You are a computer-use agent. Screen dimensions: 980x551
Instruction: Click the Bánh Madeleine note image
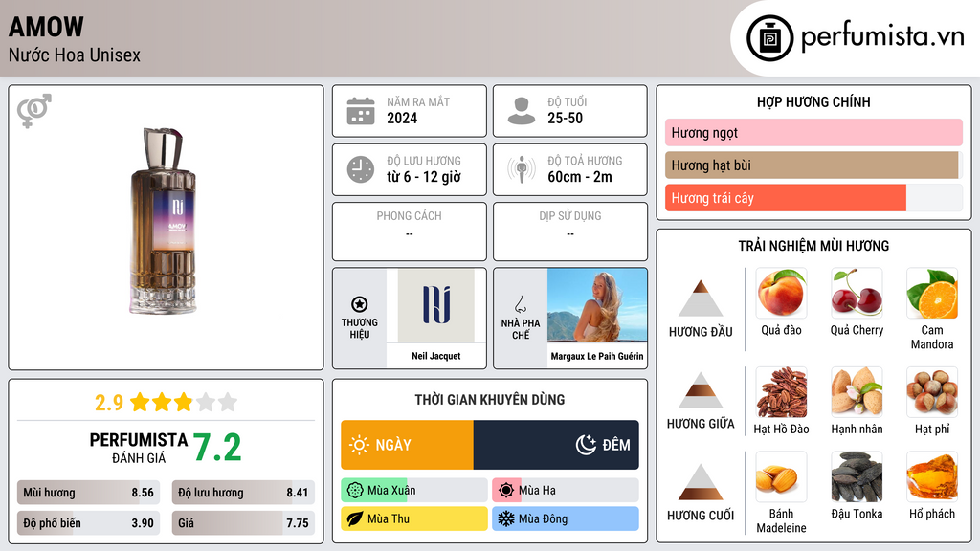tap(781, 476)
